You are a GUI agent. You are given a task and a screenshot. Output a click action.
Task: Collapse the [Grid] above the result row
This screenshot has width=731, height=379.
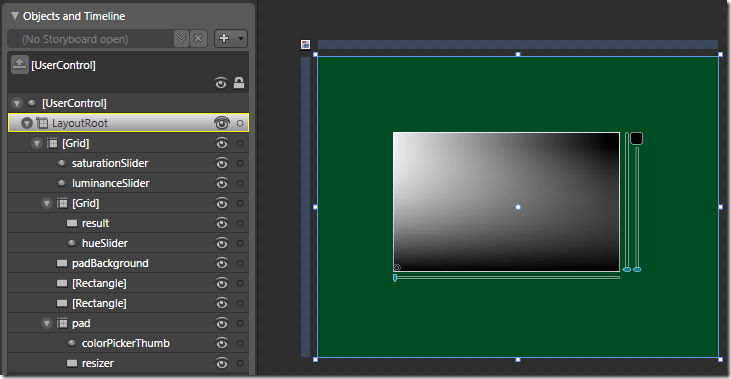point(47,203)
